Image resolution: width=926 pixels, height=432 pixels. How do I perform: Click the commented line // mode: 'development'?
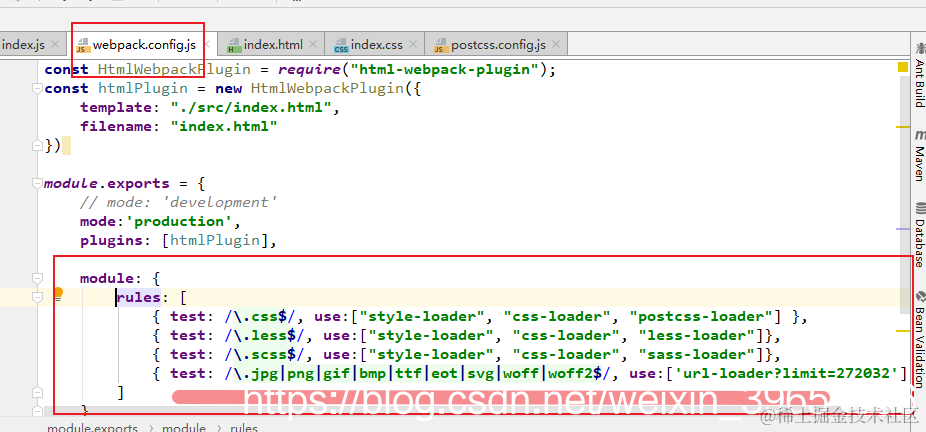(179, 202)
